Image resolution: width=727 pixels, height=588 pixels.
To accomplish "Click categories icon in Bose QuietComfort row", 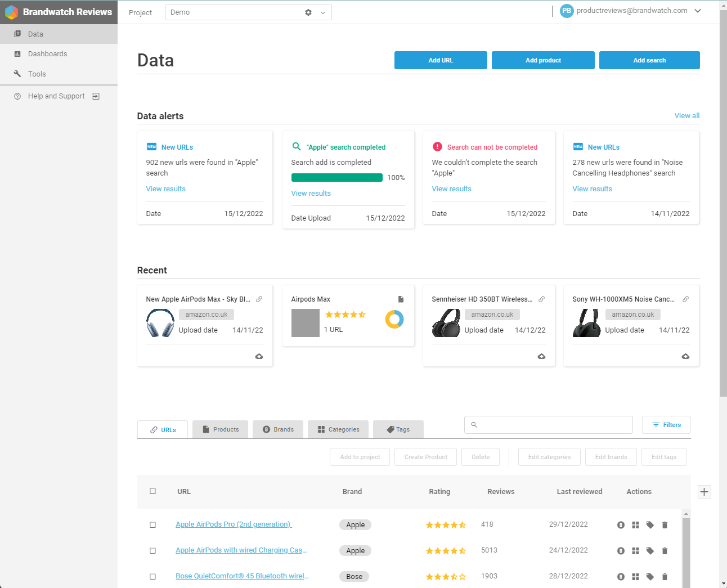I will 635,577.
